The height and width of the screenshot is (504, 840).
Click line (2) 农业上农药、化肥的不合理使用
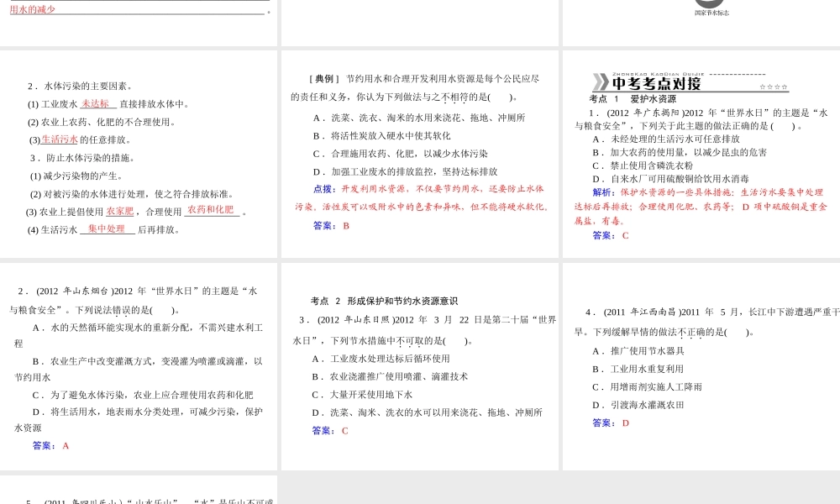(102, 122)
